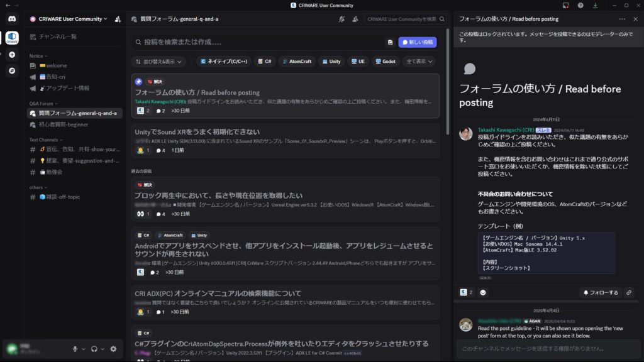The width and height of the screenshot is (644, 362).
Task: Expand the show-all tags dropdown
Action: pyautogui.click(x=419, y=62)
